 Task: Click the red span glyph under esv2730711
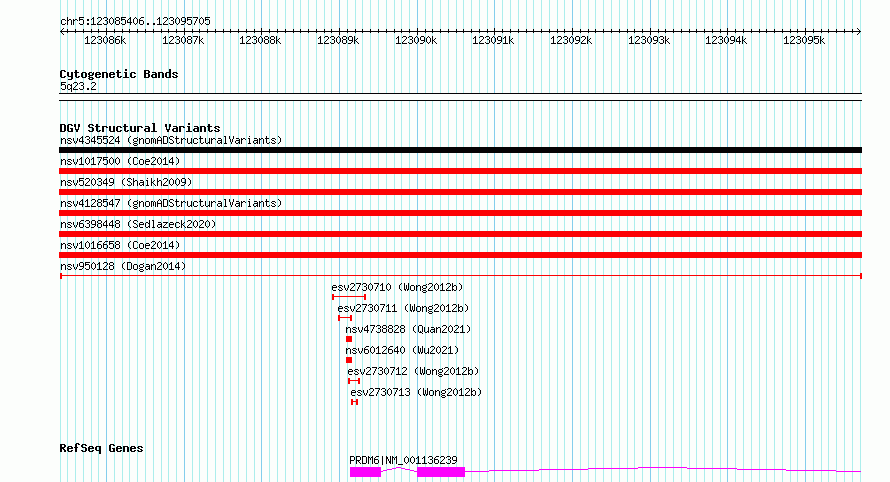345,318
